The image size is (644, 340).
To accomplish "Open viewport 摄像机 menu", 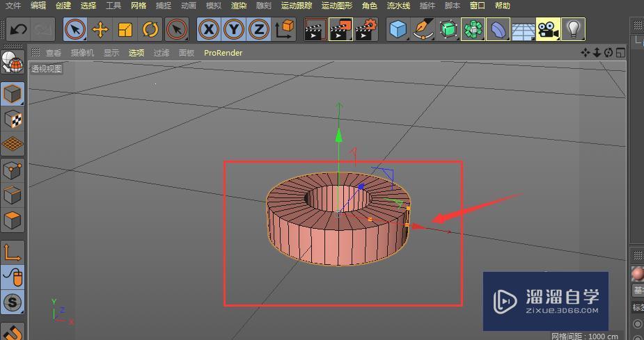I will click(82, 53).
